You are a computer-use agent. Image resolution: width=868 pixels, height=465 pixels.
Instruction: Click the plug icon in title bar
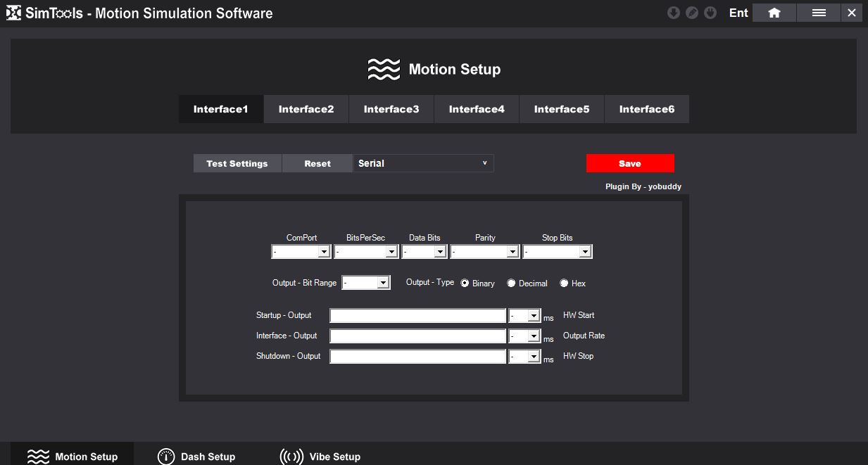tap(710, 13)
